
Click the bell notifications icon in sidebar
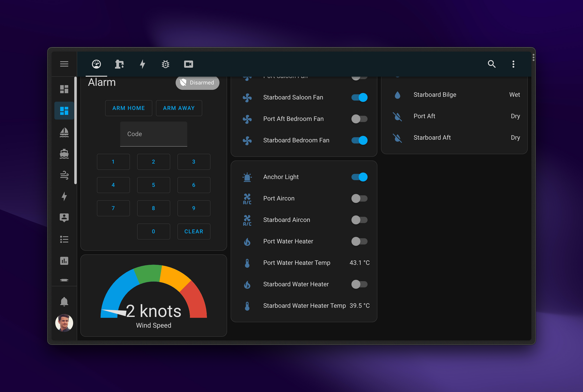pyautogui.click(x=64, y=301)
